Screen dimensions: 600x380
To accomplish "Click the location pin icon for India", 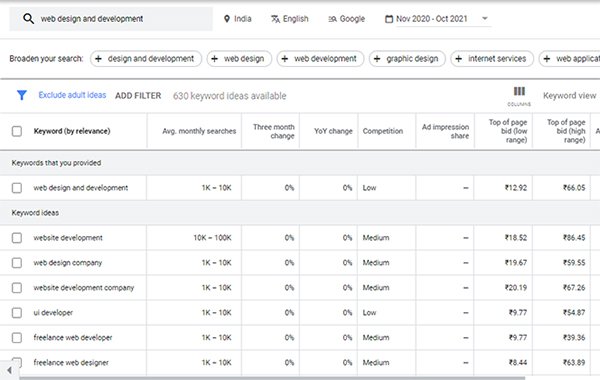I will [x=227, y=19].
